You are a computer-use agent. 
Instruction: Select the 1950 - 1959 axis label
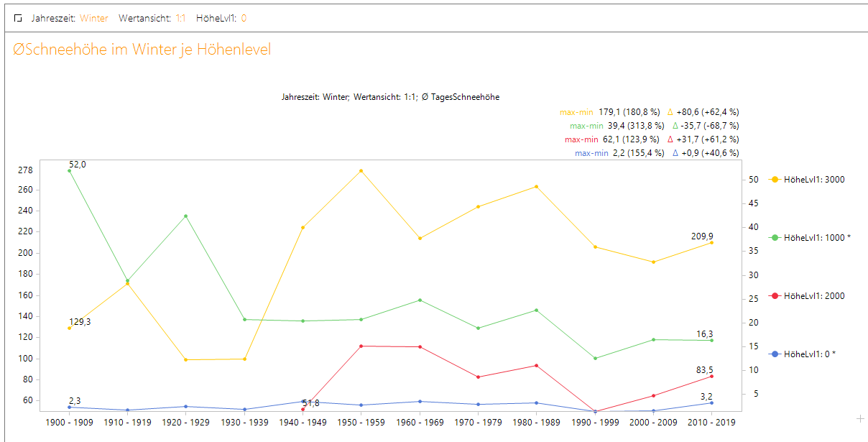tap(361, 423)
